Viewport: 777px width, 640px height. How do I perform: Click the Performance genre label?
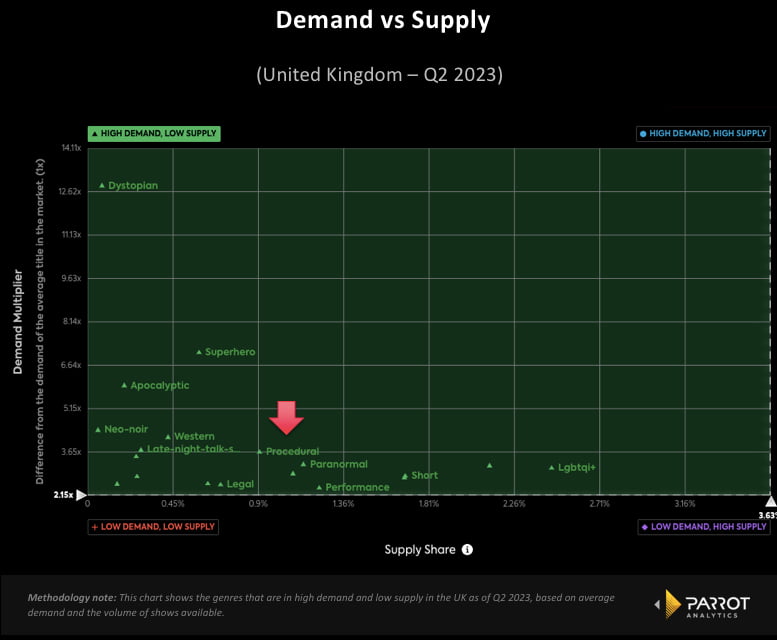point(357,487)
